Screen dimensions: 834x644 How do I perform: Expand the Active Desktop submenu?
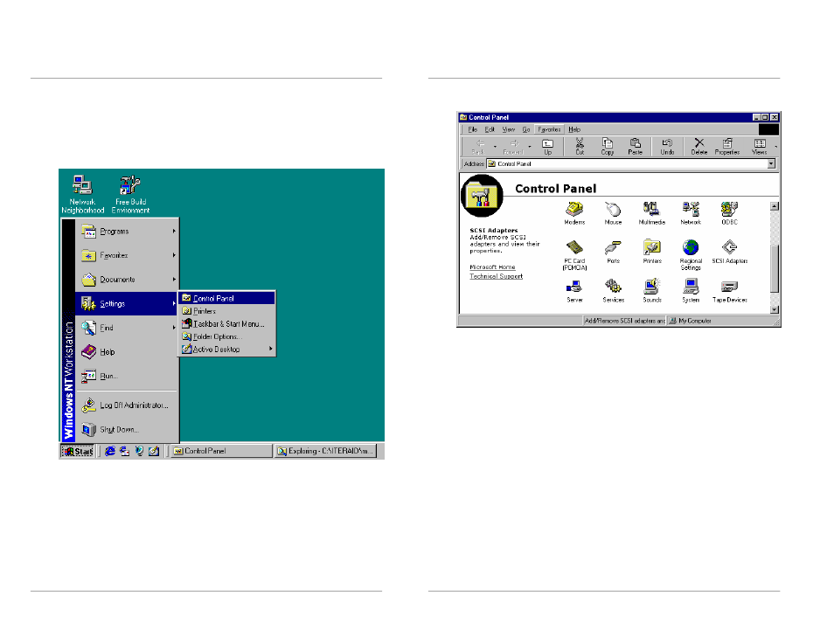click(x=227, y=350)
